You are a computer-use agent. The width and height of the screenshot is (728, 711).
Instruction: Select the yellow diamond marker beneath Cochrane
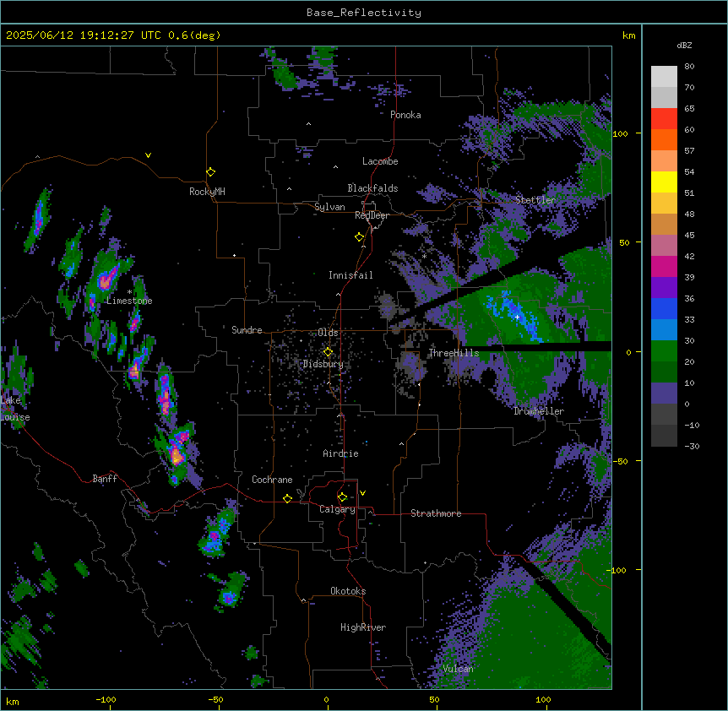tap(287, 498)
